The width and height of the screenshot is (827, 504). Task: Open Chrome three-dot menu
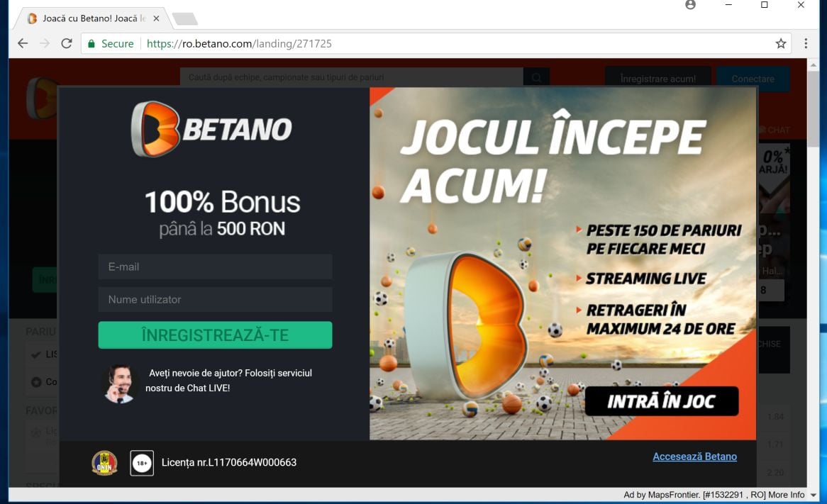pos(806,44)
